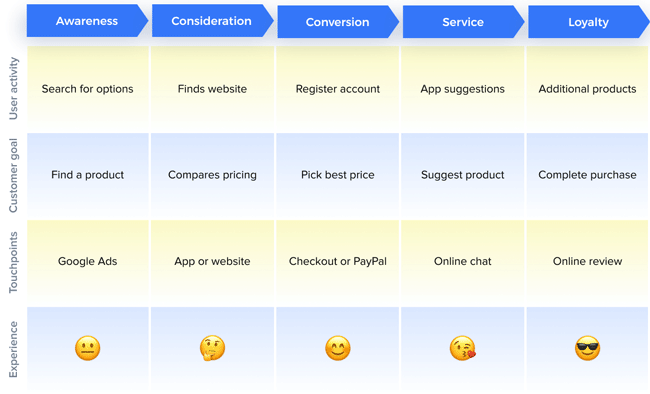
Task: Click the neutral face emoji under Awareness
Action: click(87, 348)
